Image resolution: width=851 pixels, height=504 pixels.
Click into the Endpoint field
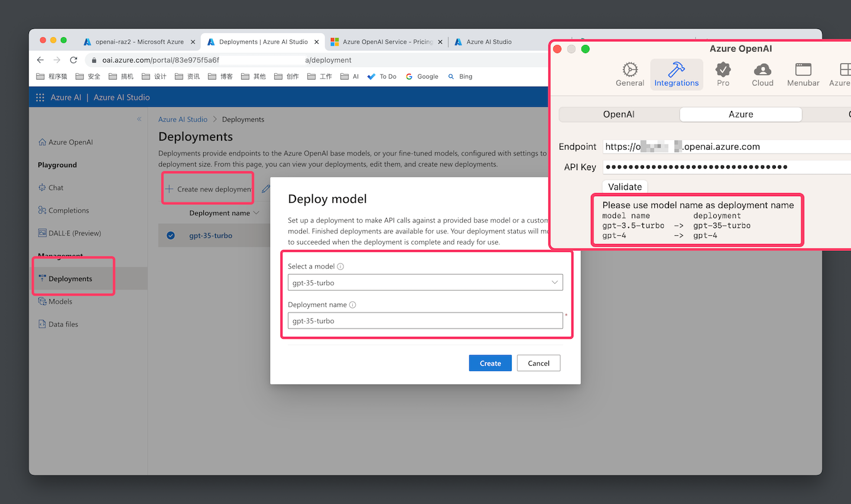pos(726,147)
